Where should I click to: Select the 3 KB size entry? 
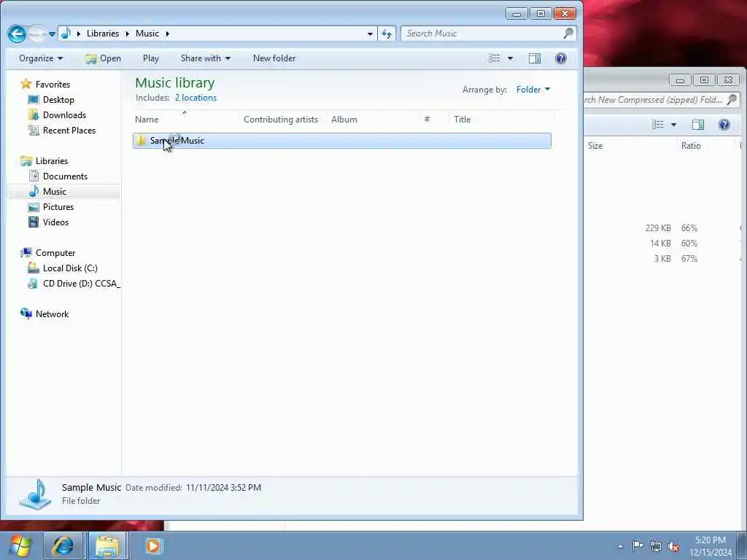click(662, 259)
